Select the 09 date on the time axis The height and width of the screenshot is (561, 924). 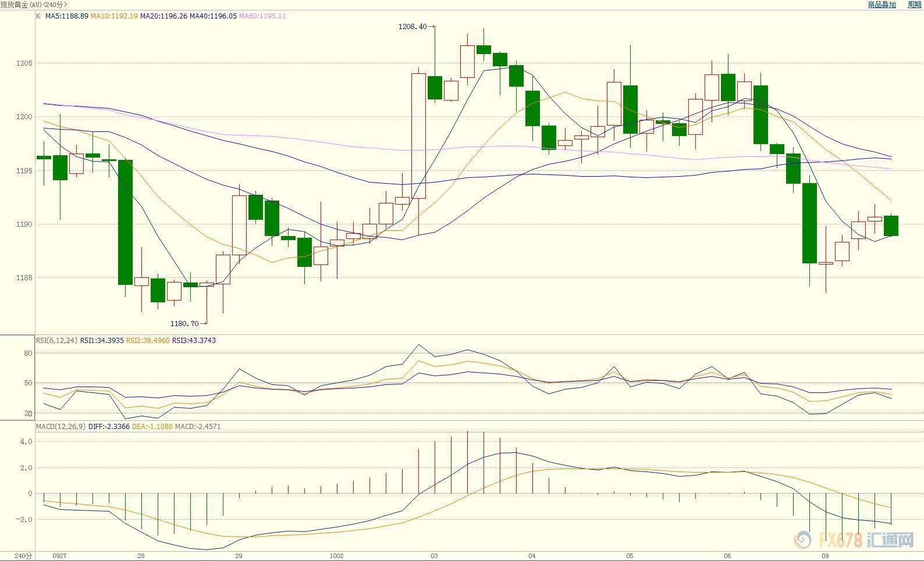pyautogui.click(x=825, y=556)
